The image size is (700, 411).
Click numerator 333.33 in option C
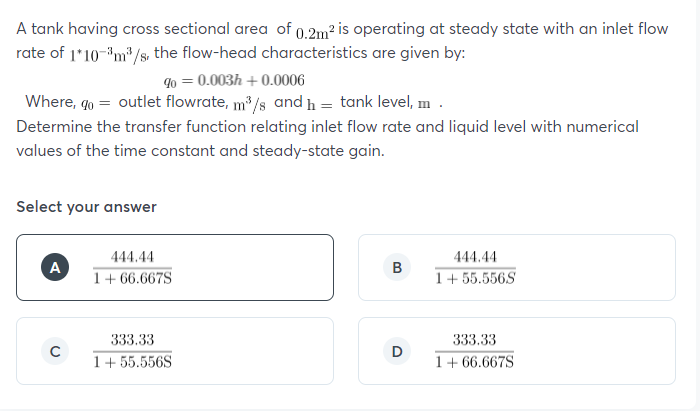pos(132,340)
